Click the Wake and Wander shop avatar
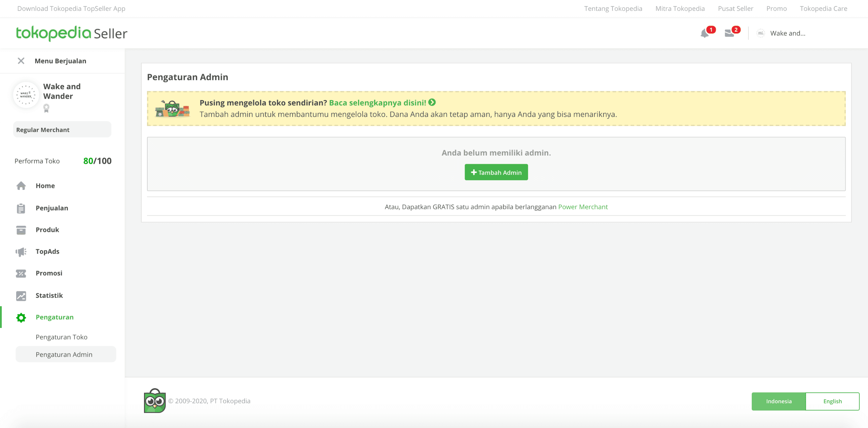 pos(26,95)
